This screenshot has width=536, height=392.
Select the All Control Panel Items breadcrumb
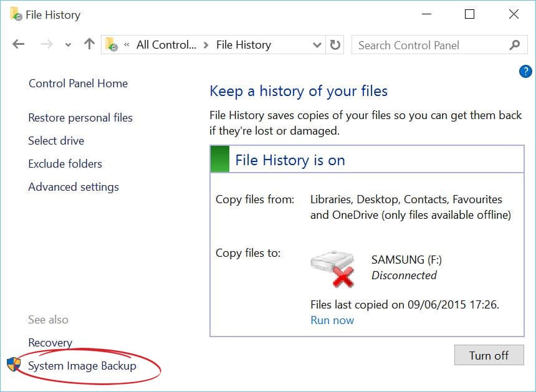click(166, 45)
